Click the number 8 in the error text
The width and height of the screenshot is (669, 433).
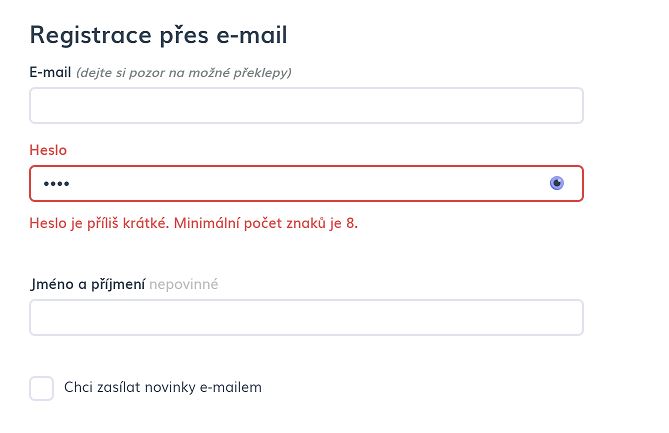(x=350, y=223)
